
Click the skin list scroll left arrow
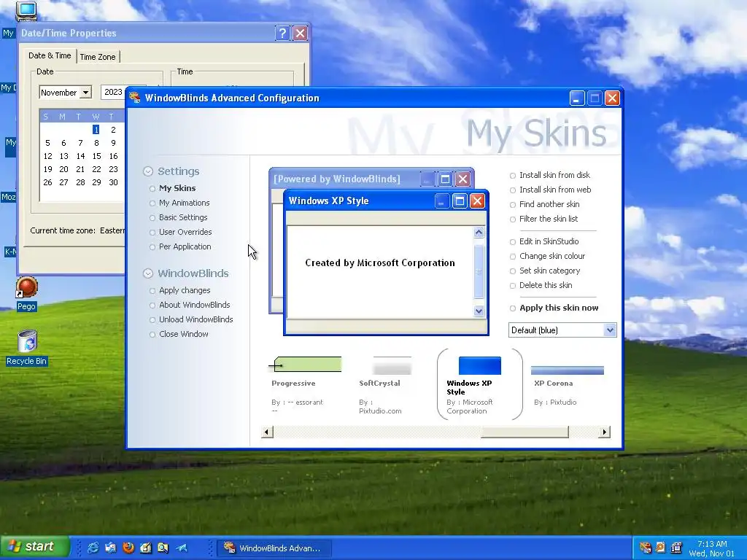point(267,432)
